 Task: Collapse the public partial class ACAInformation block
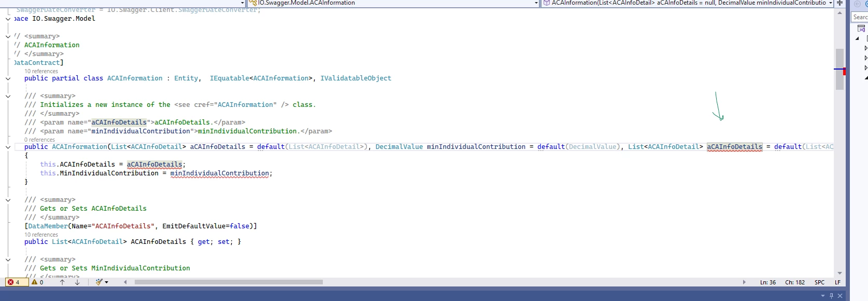pyautogui.click(x=8, y=78)
